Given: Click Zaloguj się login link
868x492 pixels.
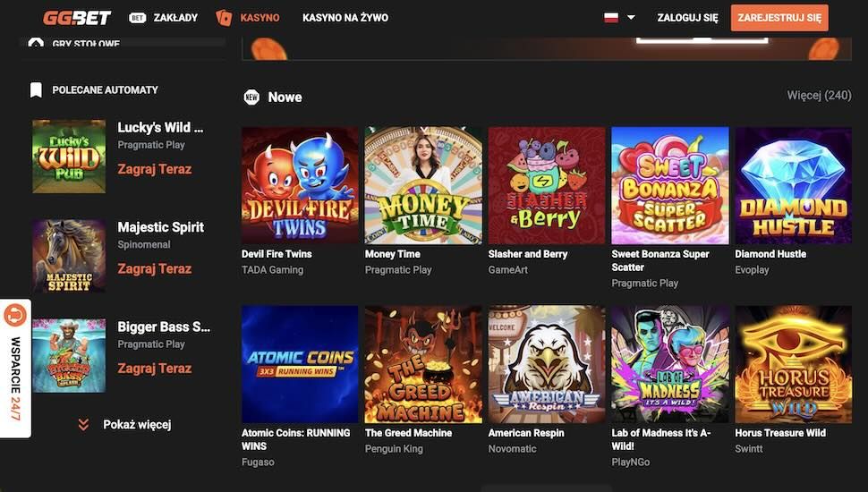Looking at the screenshot, I should pyautogui.click(x=687, y=18).
